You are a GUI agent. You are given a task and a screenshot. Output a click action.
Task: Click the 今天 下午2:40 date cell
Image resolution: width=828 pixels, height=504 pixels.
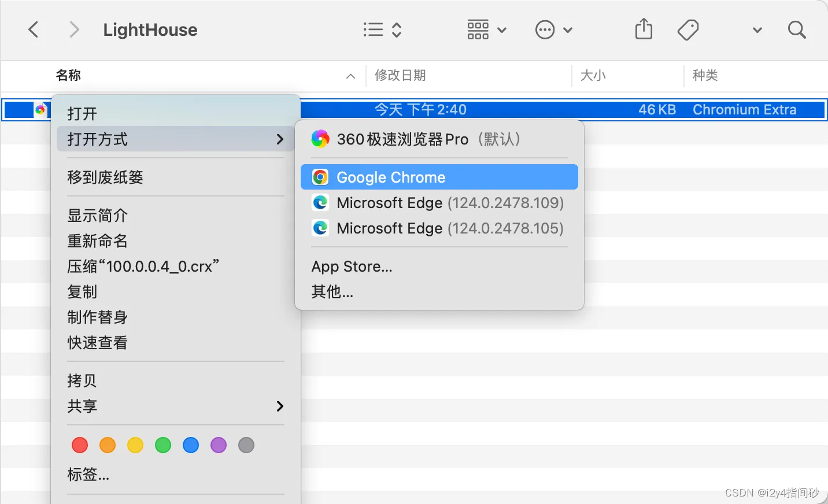click(420, 109)
